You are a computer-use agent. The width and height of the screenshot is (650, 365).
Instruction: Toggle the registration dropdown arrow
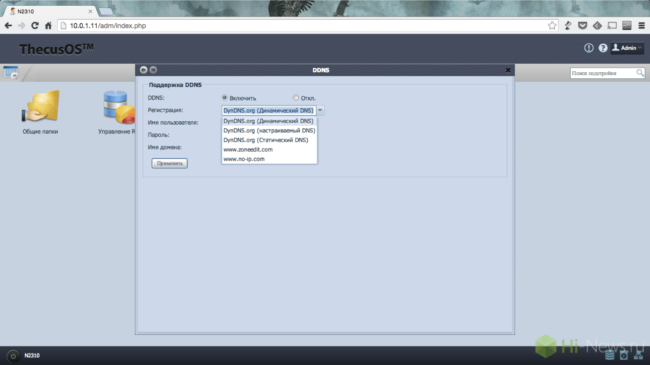320,110
